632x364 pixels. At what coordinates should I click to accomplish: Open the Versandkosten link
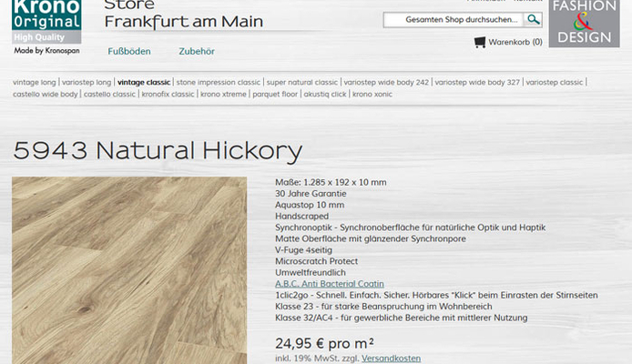391,358
